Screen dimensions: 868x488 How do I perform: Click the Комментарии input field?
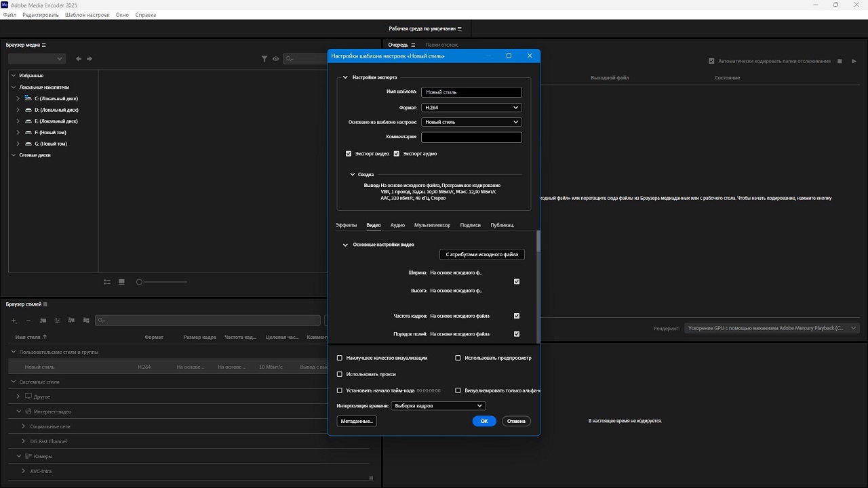point(471,137)
